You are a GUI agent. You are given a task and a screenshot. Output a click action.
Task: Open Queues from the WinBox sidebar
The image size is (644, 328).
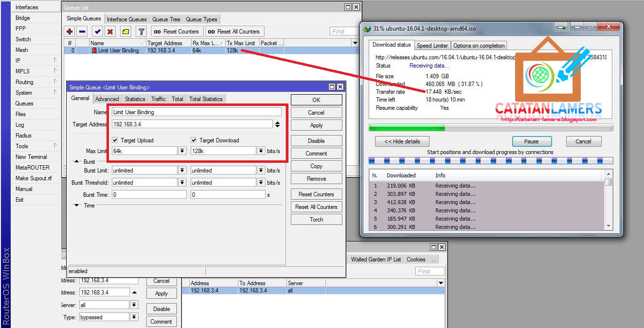point(23,103)
